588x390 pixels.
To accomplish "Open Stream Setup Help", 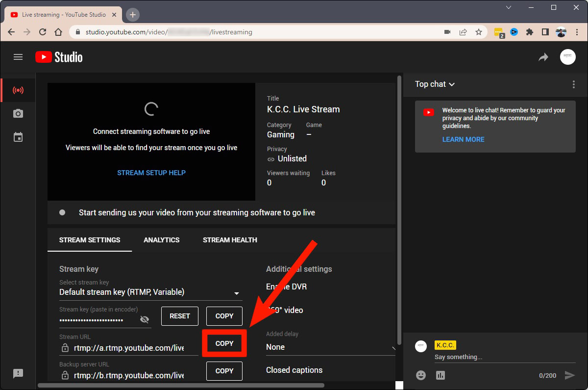I will tap(151, 173).
